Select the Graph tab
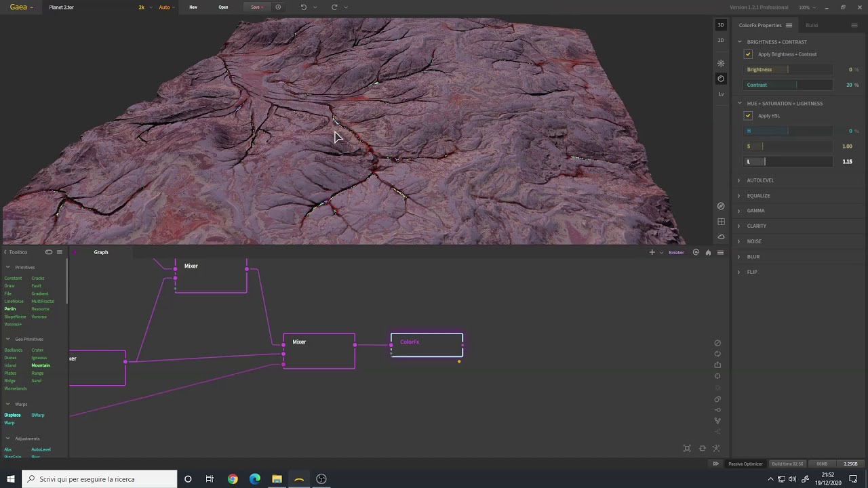This screenshot has height=488, width=868. (x=101, y=252)
